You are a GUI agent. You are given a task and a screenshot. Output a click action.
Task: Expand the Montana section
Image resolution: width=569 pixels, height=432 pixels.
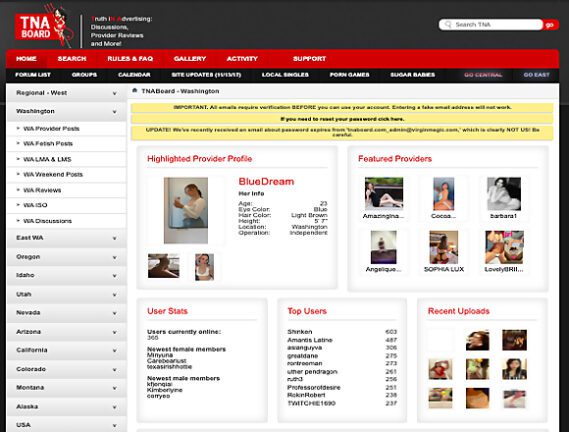coord(66,387)
